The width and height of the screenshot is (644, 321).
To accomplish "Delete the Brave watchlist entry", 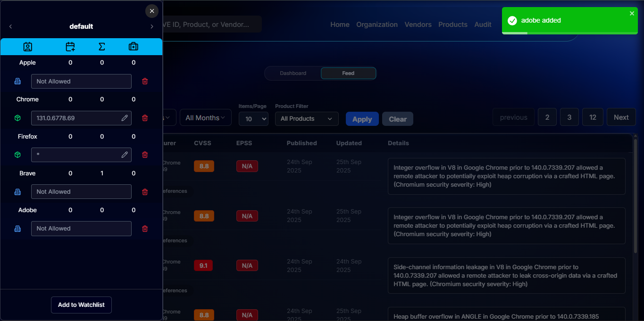I will click(x=145, y=192).
